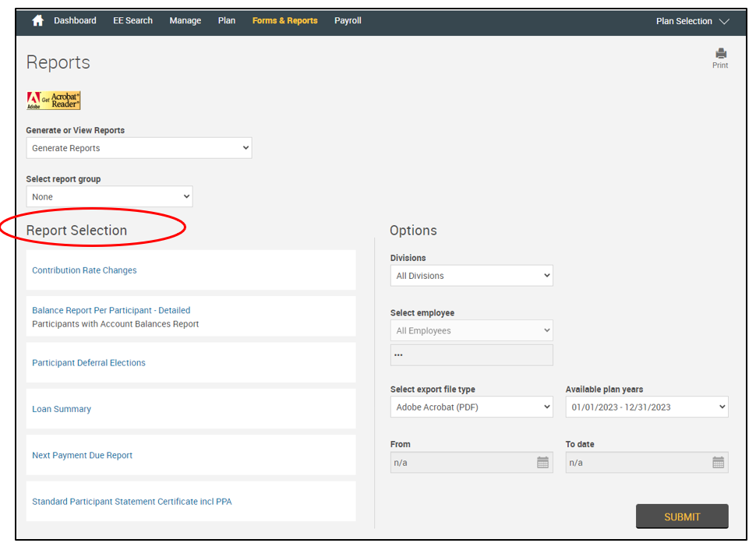756x550 pixels.
Task: Open the Dashboard menu item
Action: pyautogui.click(x=75, y=21)
